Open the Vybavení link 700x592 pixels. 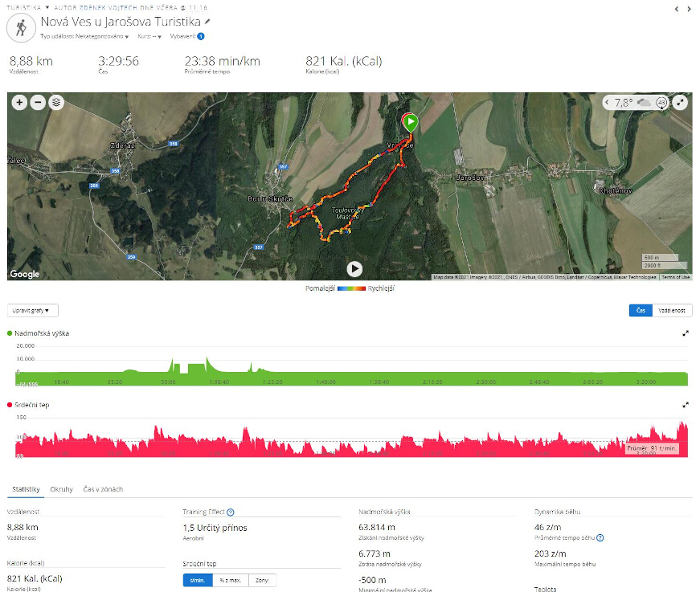coord(187,36)
